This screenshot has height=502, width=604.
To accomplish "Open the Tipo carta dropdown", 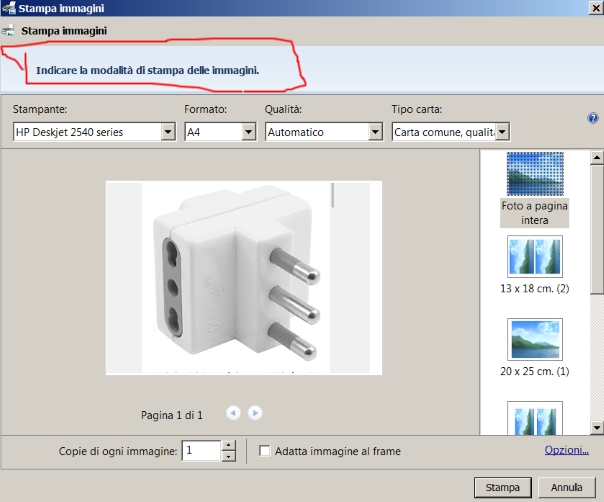I will click(x=502, y=132).
